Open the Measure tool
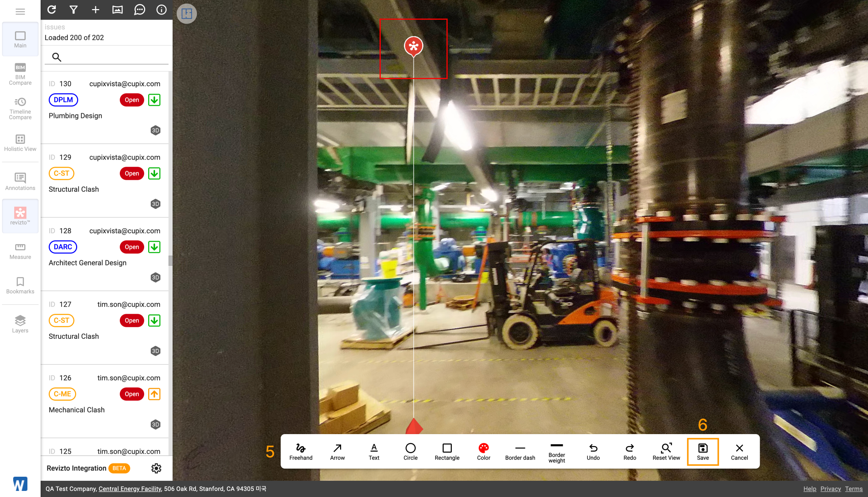The image size is (868, 497). (20, 251)
